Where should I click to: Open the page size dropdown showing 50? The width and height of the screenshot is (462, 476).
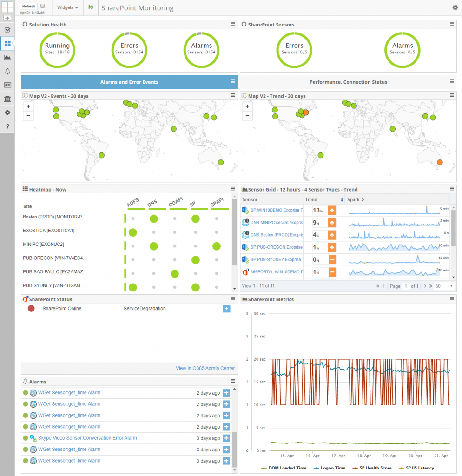(x=444, y=286)
